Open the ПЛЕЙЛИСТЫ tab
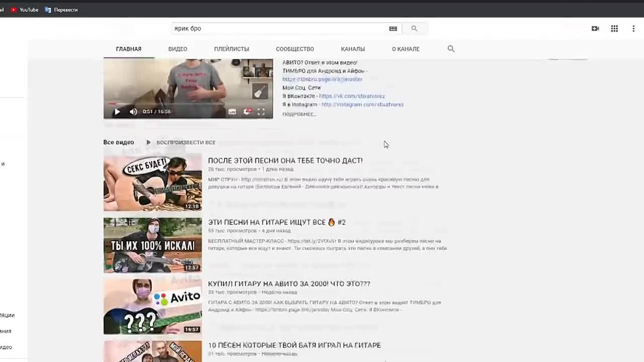Screen dimensions: 644x362 point(231,49)
